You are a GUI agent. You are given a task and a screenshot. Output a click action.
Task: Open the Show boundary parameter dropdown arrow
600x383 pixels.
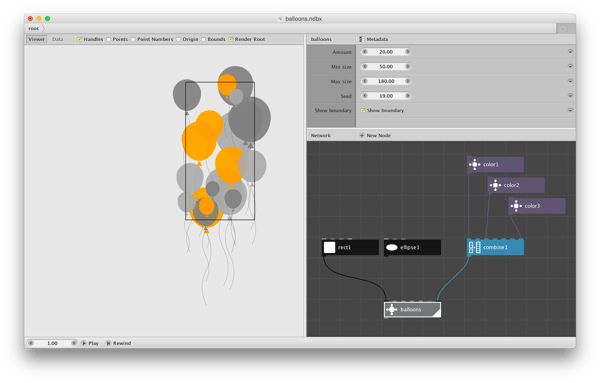[x=570, y=110]
